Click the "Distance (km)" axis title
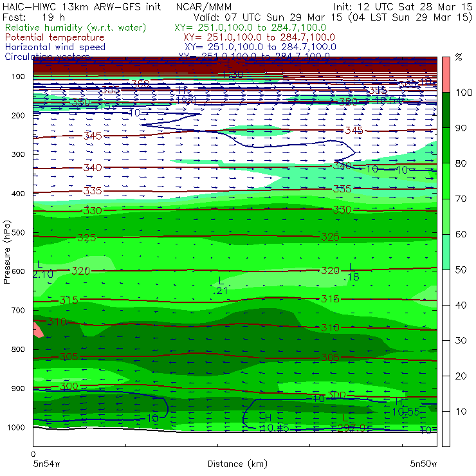 pos(237,464)
